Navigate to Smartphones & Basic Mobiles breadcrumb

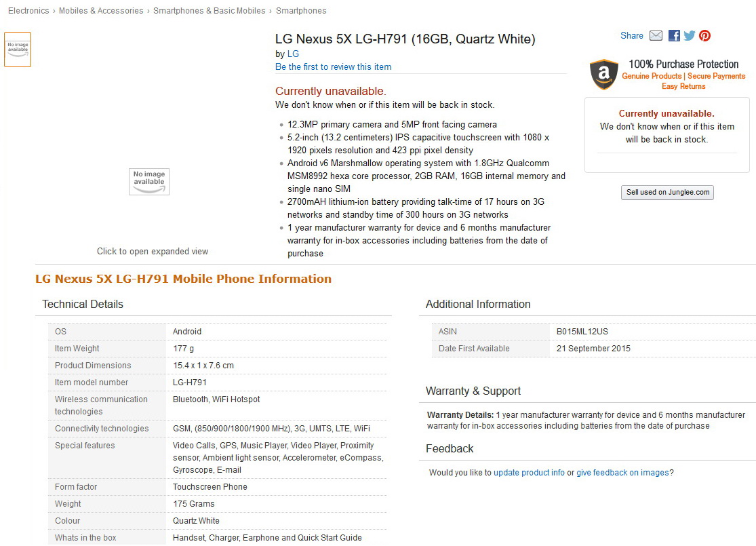[x=210, y=11]
